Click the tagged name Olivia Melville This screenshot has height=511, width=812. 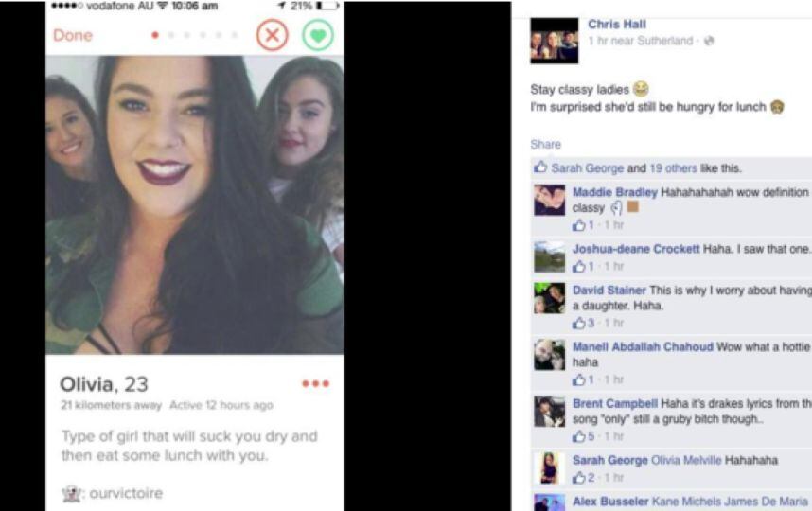[x=685, y=460]
